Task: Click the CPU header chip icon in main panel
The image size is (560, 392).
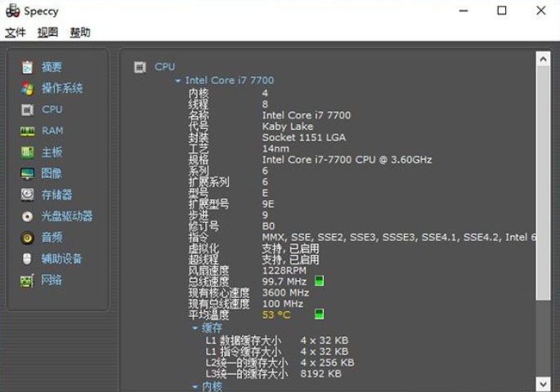Action: tap(140, 67)
